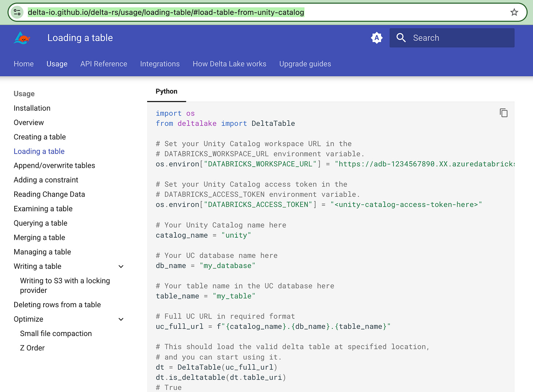The width and height of the screenshot is (533, 392).
Task: Open Append/overwrite tables page
Action: (55, 166)
